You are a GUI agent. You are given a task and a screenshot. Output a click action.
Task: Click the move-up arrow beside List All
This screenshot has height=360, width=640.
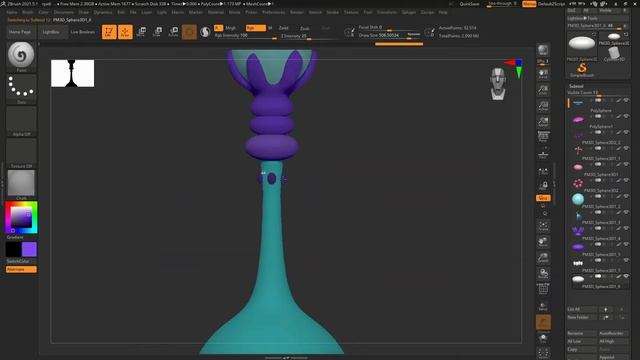click(x=606, y=309)
